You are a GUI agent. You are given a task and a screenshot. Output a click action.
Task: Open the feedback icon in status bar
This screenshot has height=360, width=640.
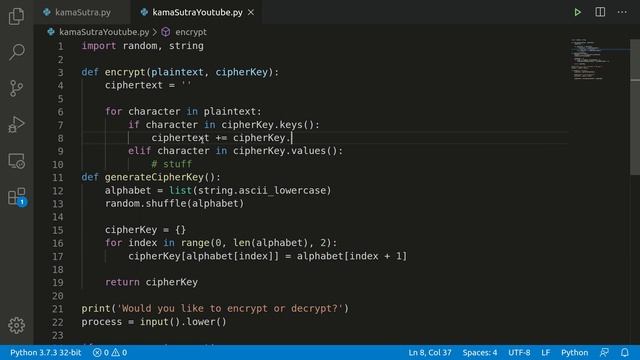(604, 353)
